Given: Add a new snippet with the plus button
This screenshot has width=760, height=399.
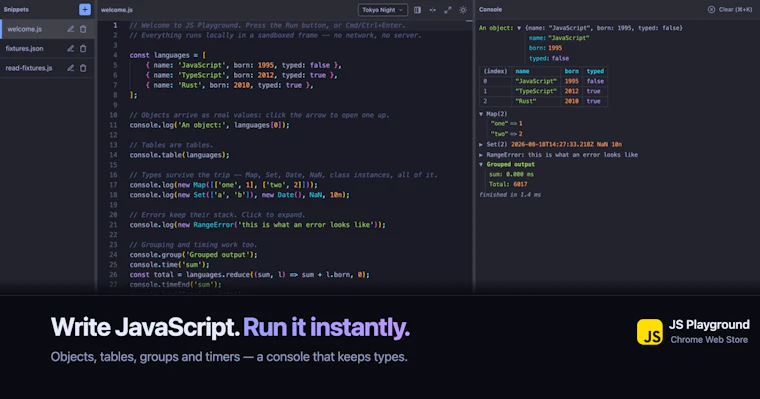Looking at the screenshot, I should point(84,9).
